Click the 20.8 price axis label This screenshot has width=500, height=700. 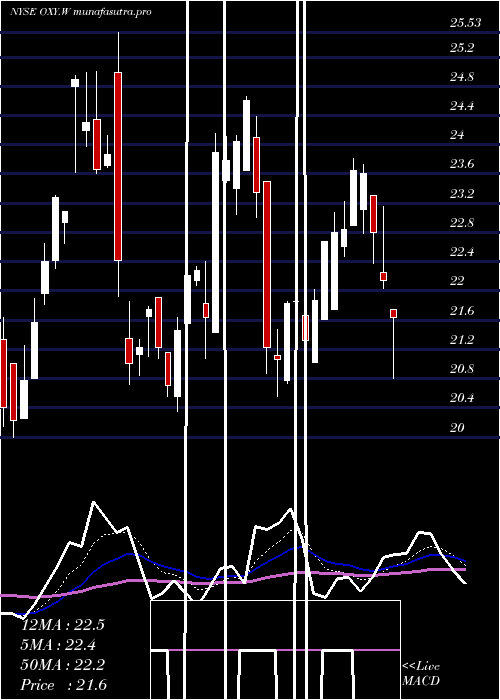(462, 369)
